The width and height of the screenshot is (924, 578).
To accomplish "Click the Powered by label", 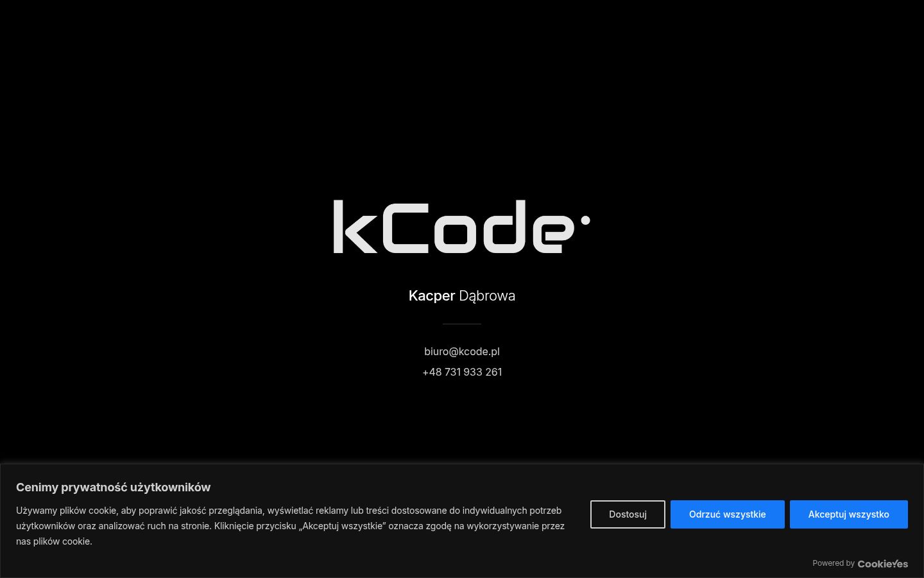I will pos(834,563).
